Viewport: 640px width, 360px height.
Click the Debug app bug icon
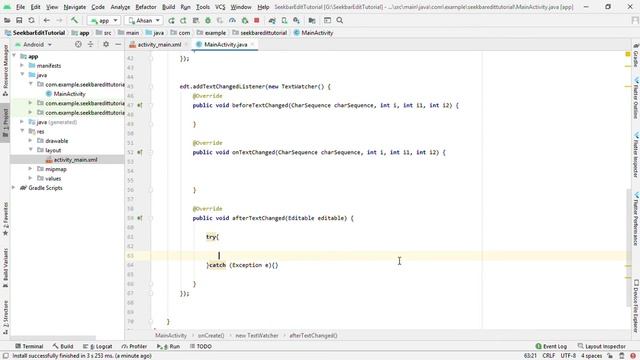(x=208, y=20)
